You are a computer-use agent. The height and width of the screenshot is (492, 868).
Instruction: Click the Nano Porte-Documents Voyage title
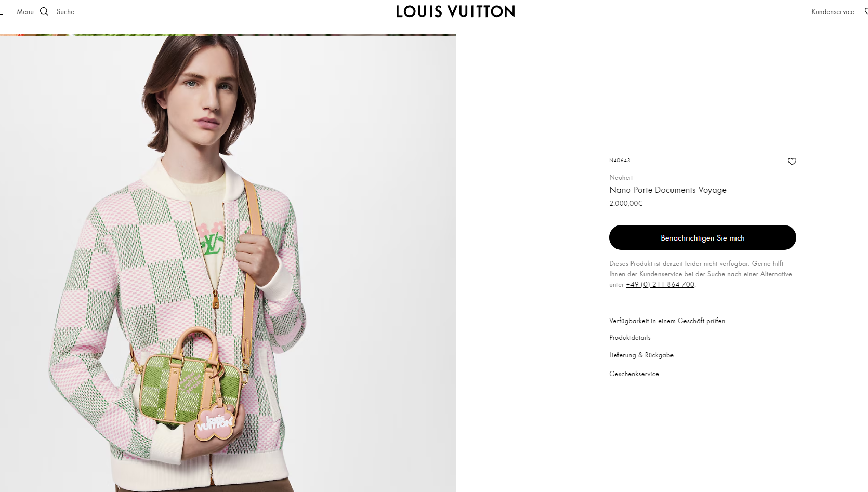[x=668, y=190]
